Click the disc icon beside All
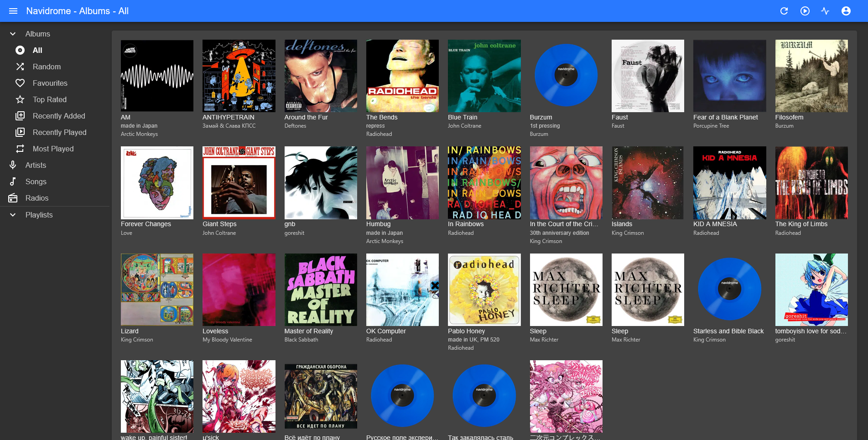Viewport: 868px width, 440px height. 20,50
